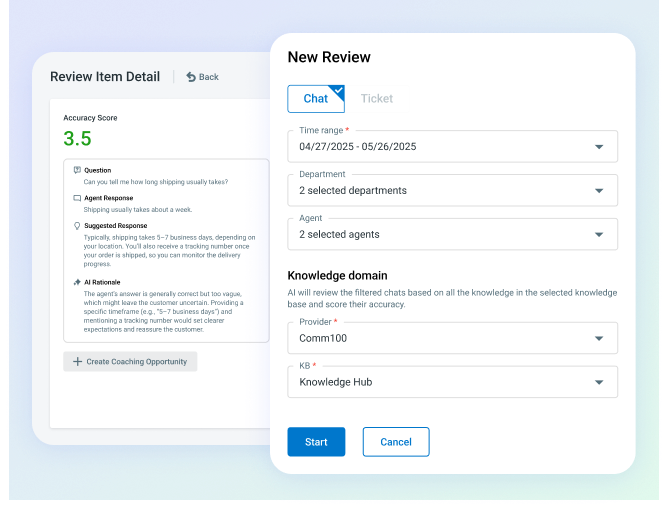Open the Time range dropdown arrow

point(598,147)
